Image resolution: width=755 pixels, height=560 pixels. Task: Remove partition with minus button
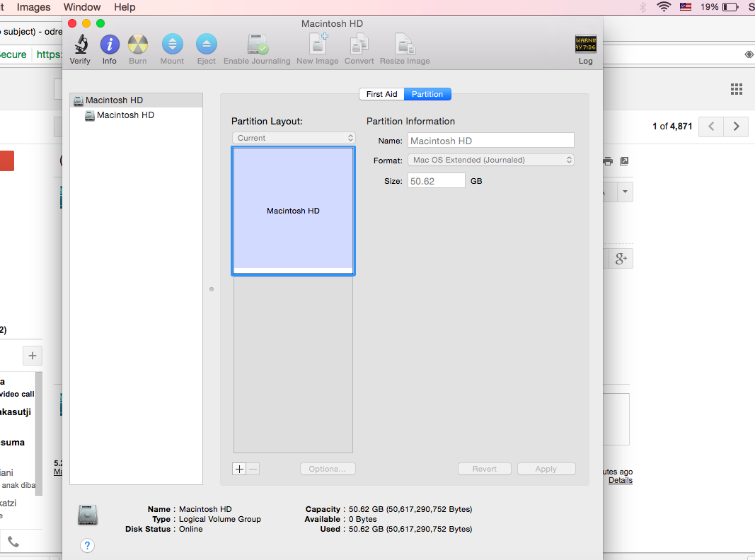[x=253, y=469]
